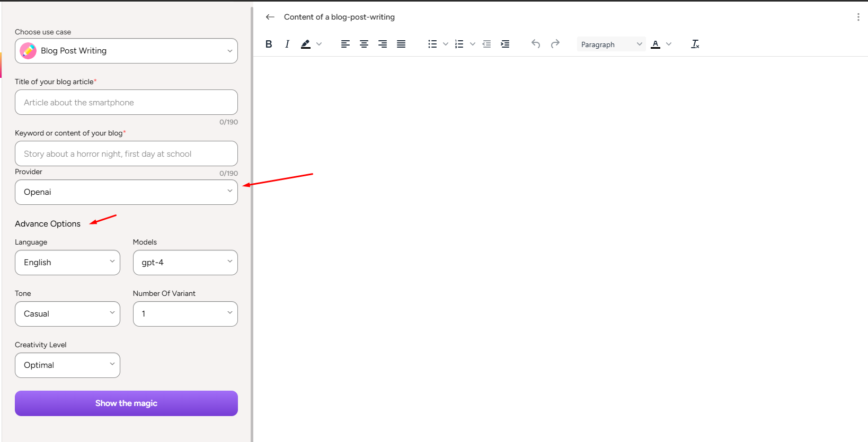Click the highlight marker icon
Screen dimensions: 868x442
(306, 44)
